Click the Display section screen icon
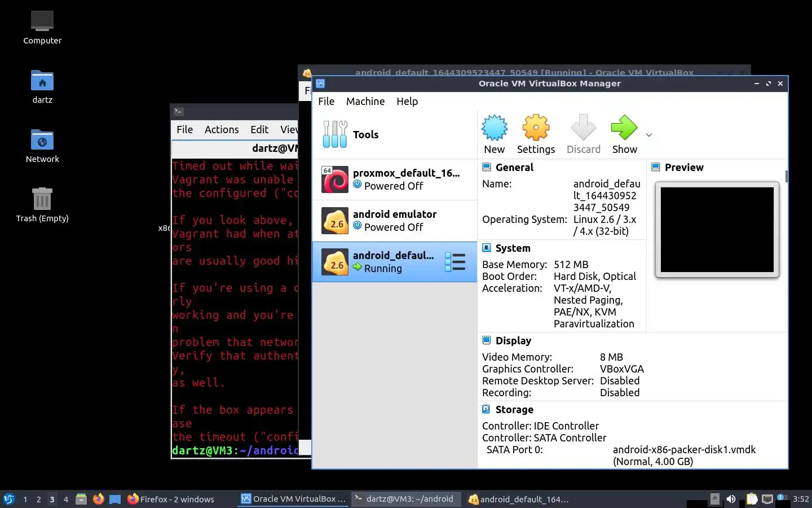Image resolution: width=812 pixels, height=508 pixels. (x=486, y=340)
